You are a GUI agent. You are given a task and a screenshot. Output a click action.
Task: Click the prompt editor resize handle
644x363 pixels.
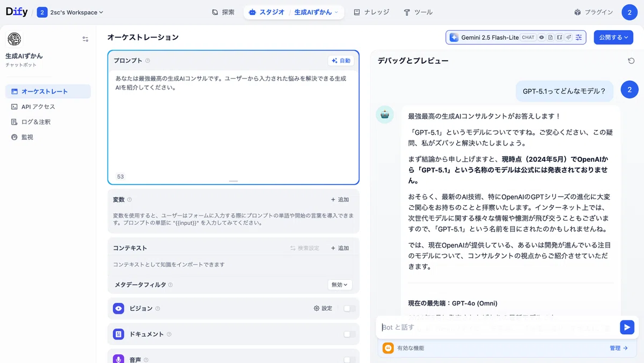pos(233,181)
